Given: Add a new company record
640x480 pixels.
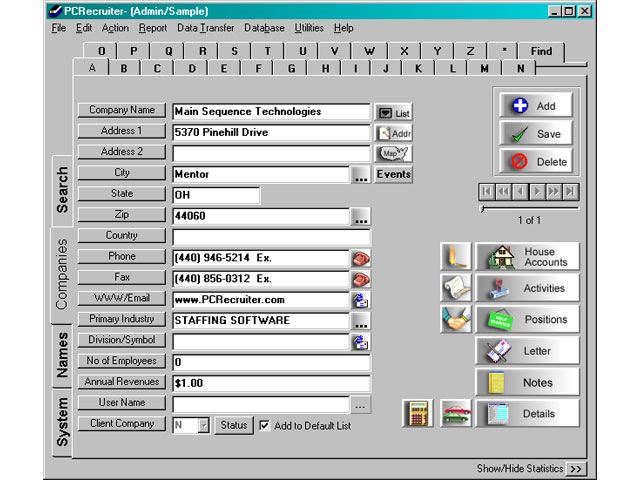Looking at the screenshot, I should 536,105.
